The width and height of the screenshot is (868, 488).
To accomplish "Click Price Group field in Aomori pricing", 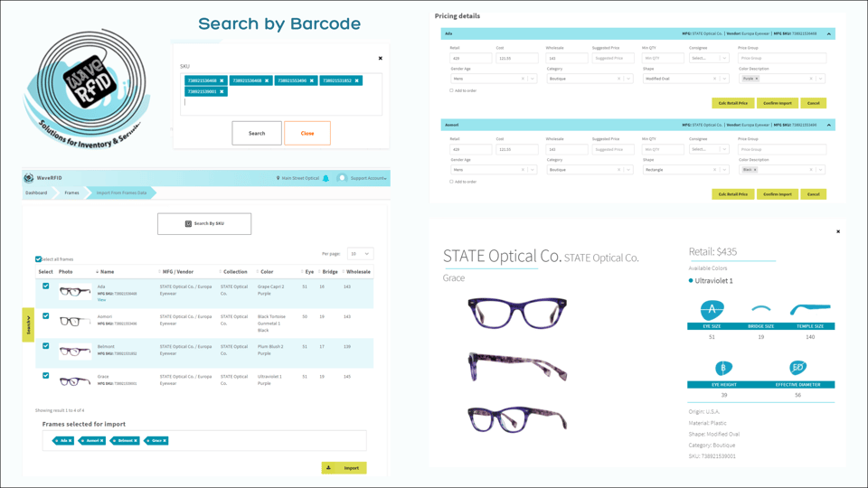I will tap(782, 149).
